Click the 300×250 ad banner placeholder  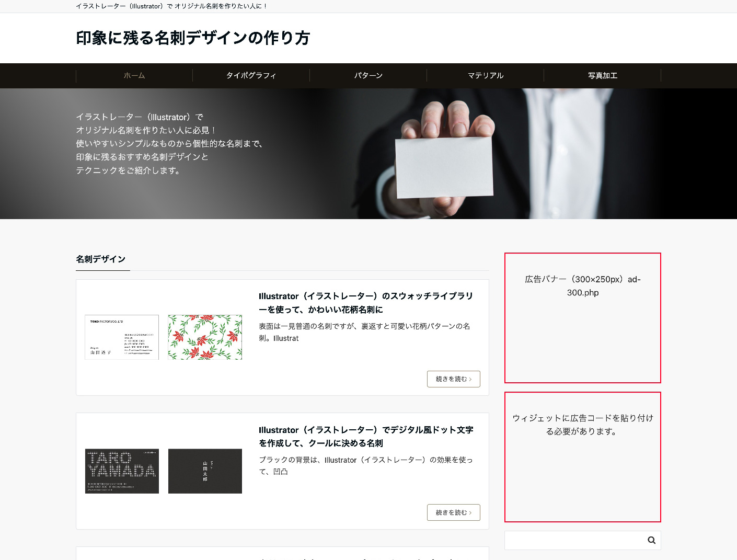(582, 317)
